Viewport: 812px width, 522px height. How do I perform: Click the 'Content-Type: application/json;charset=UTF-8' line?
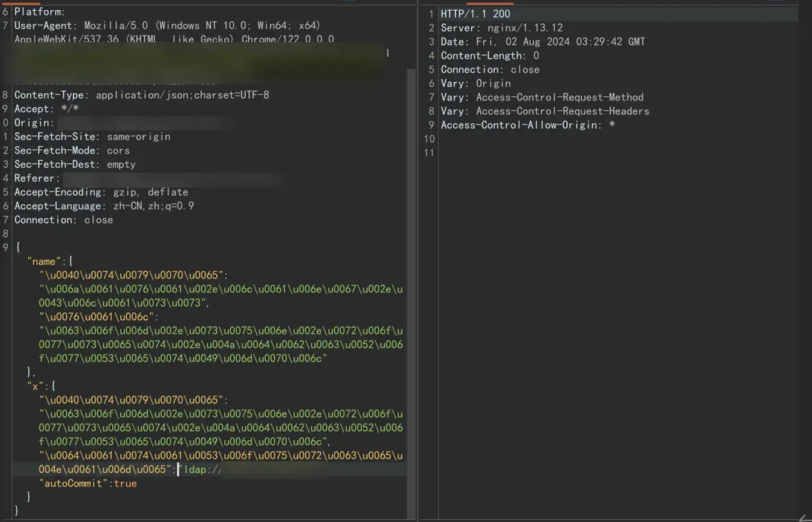point(142,95)
